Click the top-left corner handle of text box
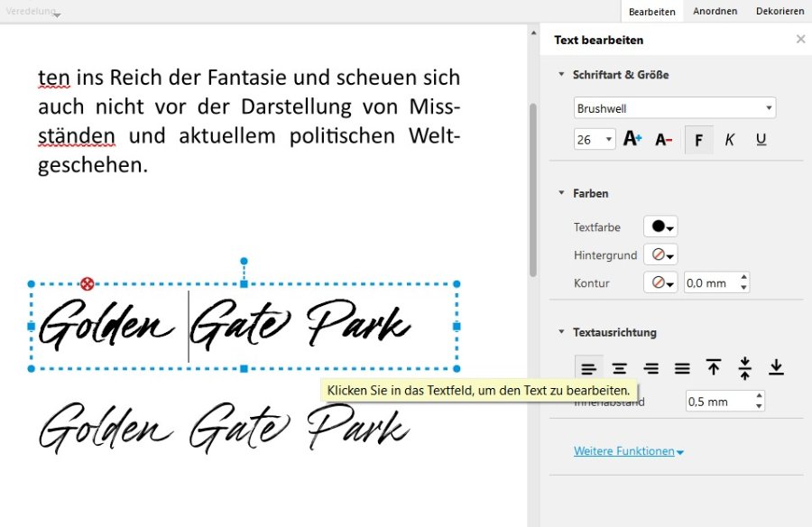The height and width of the screenshot is (527, 812). (31, 284)
